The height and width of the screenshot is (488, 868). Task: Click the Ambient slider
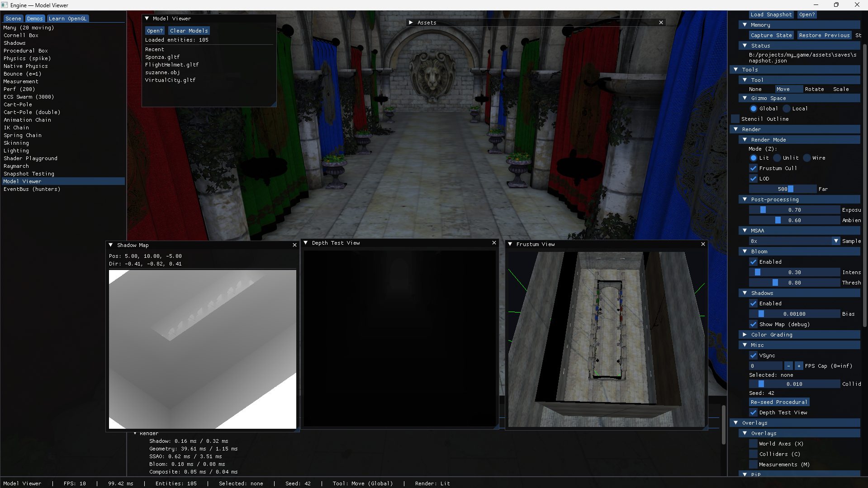pyautogui.click(x=794, y=220)
